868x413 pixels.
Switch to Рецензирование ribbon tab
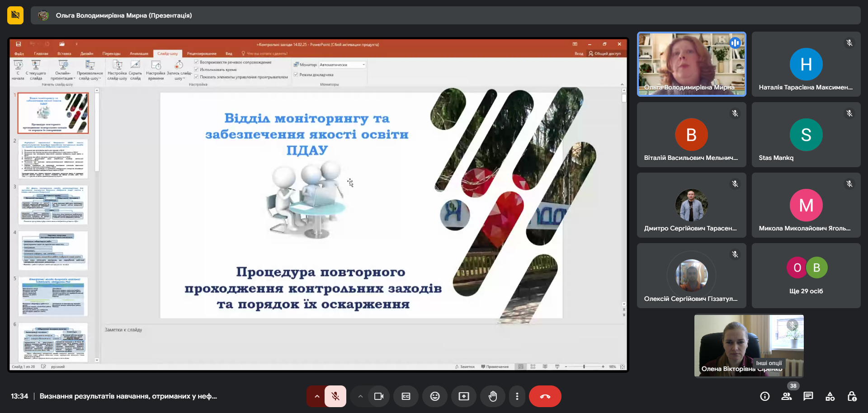click(202, 53)
